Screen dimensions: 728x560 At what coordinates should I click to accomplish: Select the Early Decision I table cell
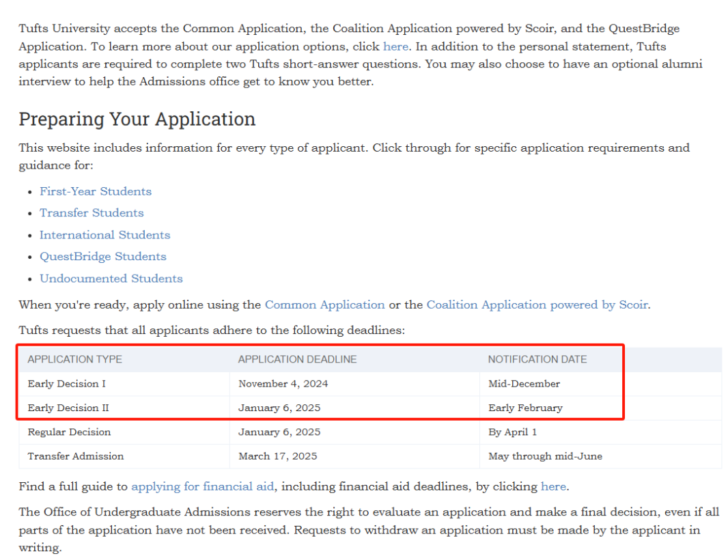(67, 384)
